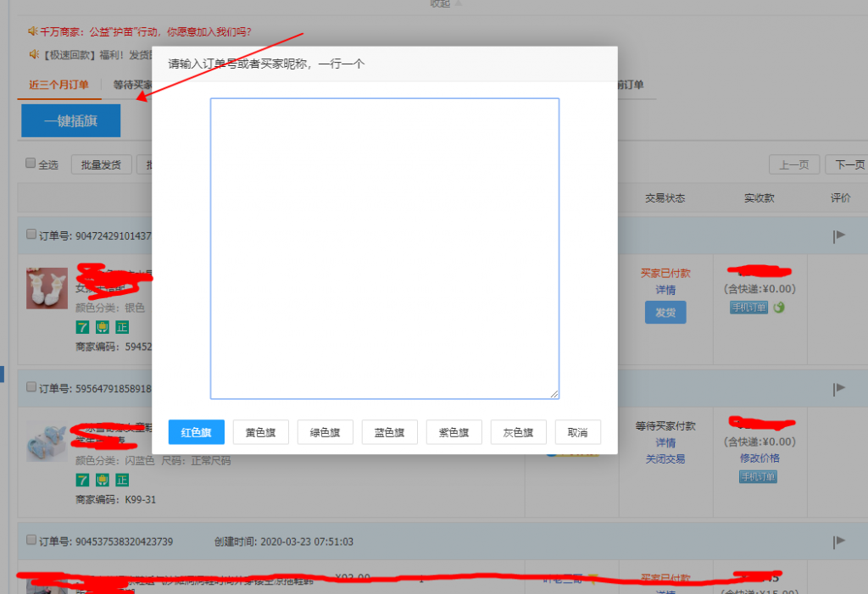Click the green 7 service icon in the silver shoe order

pyautogui.click(x=82, y=328)
